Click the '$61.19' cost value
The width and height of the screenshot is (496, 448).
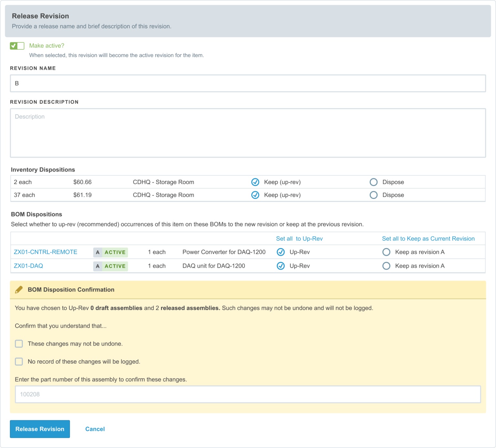(x=82, y=195)
